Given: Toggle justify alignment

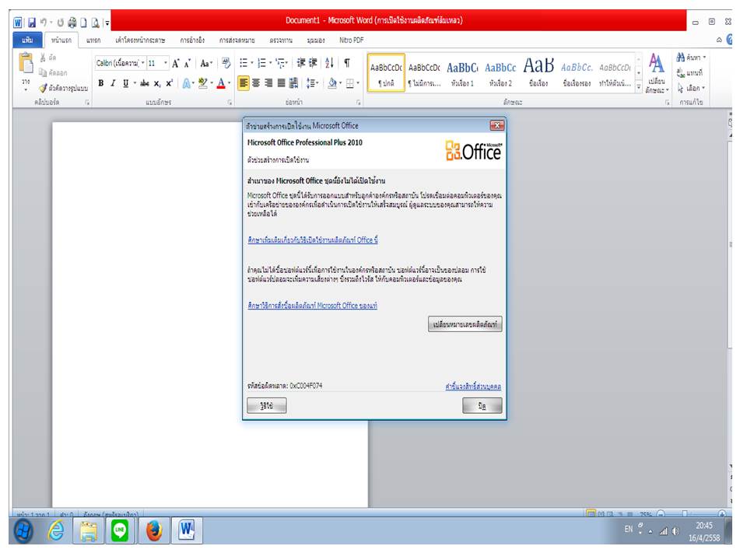Looking at the screenshot, I should point(281,83).
